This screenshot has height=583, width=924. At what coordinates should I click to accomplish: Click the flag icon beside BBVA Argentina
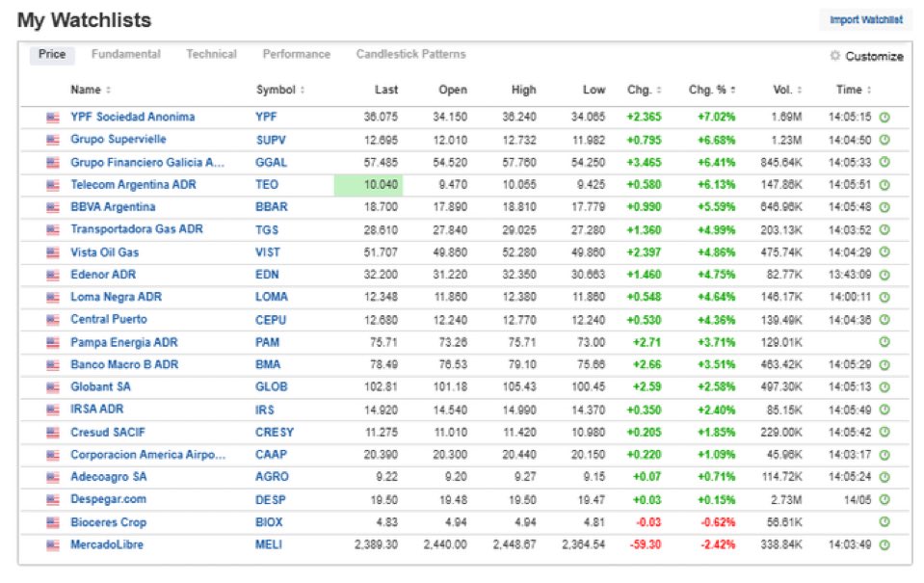tap(53, 207)
